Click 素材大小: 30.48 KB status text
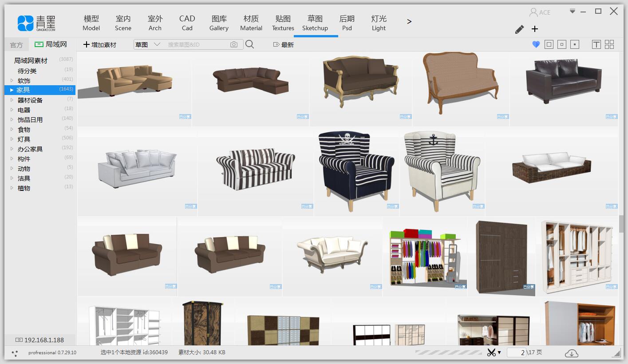This screenshot has width=628, height=364. pos(202,352)
